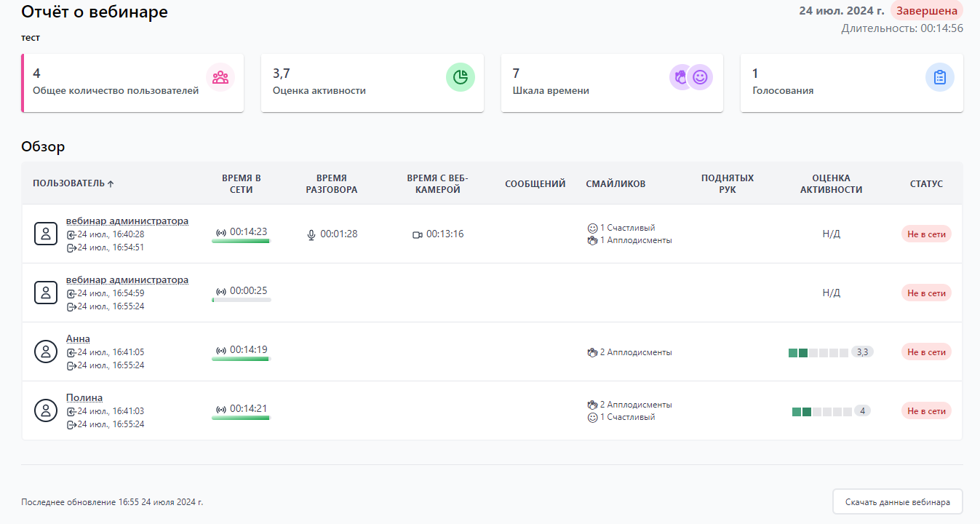Click the webcam icon next to 00:13:16
Screen dimensions: 980x524
(x=418, y=234)
